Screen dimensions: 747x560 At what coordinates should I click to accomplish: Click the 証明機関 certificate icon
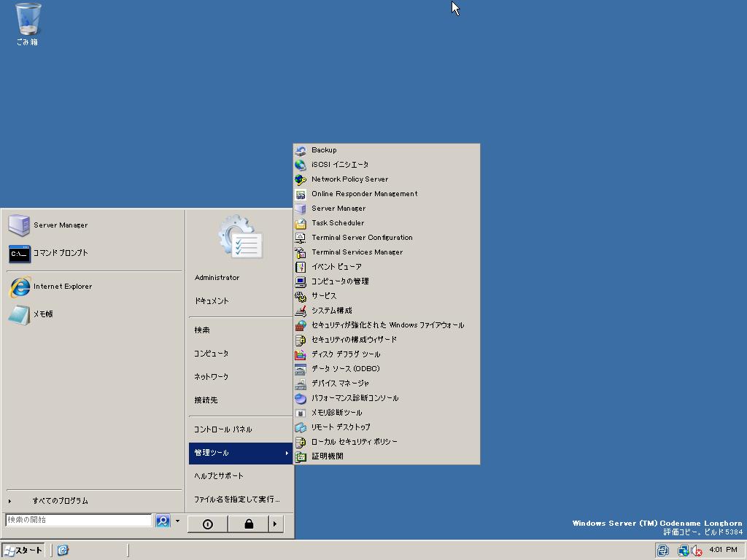(300, 456)
